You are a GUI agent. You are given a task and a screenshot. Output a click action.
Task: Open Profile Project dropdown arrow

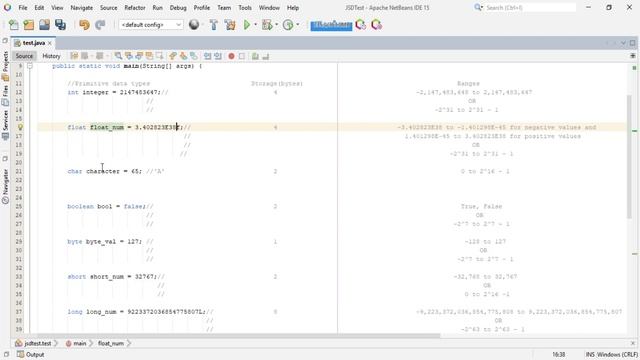click(298, 25)
